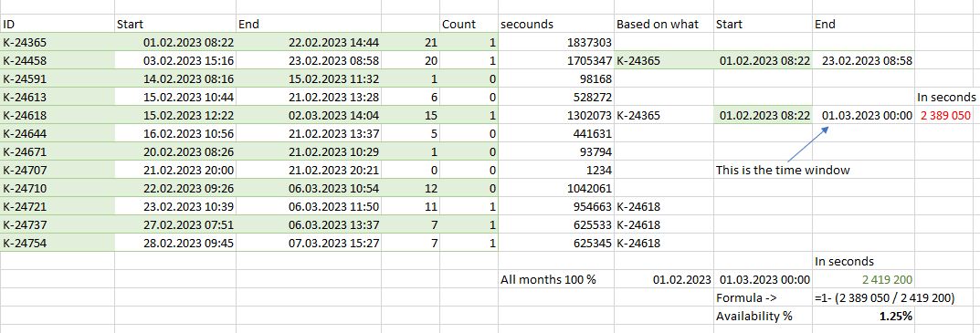Click start cell 14.02.2023 08:16
This screenshot has width=980, height=333.
coord(175,78)
